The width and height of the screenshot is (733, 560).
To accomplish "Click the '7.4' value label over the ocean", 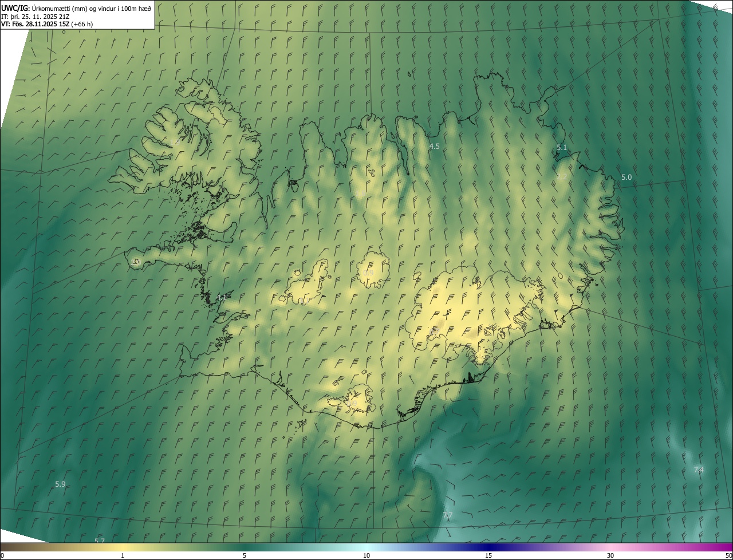I will pos(699,470).
